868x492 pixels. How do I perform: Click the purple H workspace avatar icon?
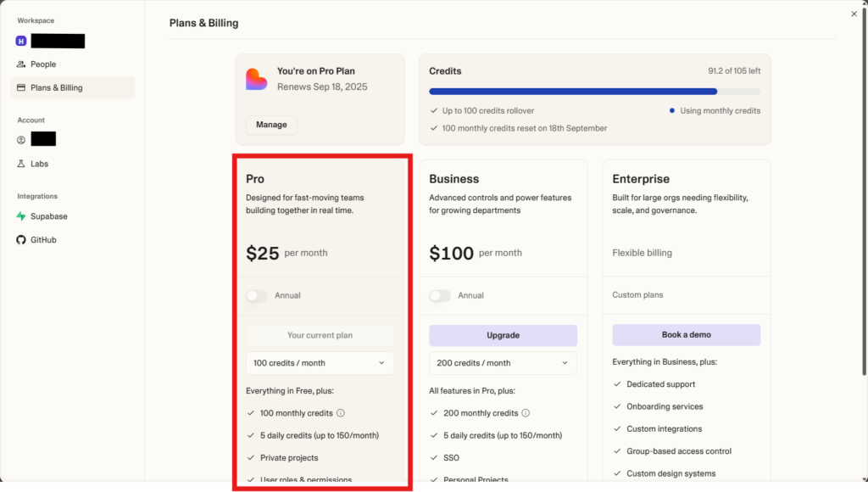(21, 41)
